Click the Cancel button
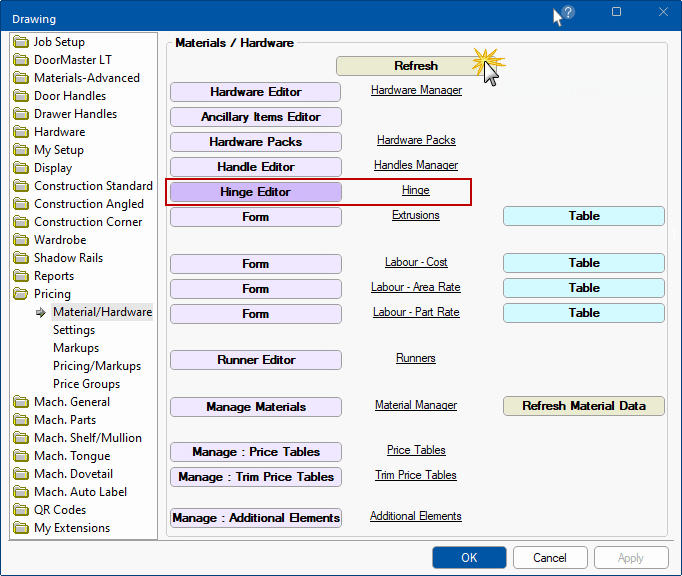The width and height of the screenshot is (682, 576). point(550,558)
